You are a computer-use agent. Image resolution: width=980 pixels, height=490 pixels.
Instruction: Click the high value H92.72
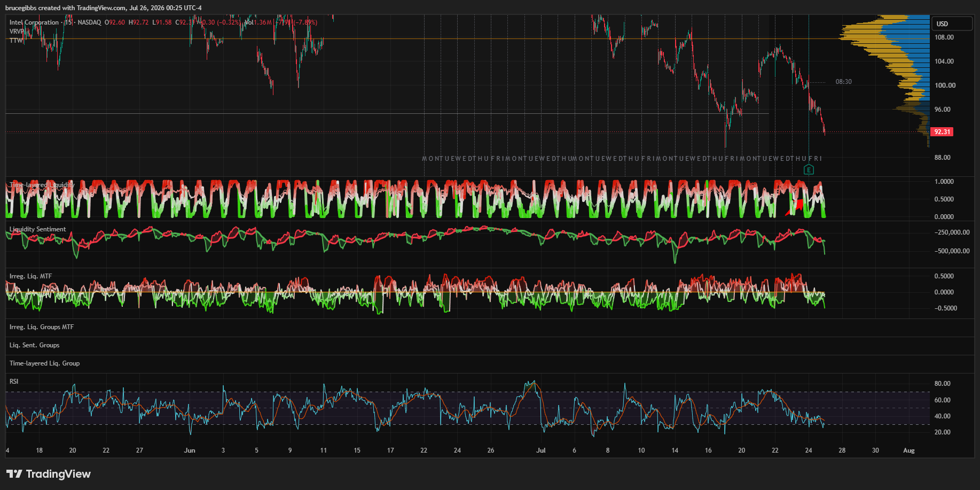click(x=139, y=22)
